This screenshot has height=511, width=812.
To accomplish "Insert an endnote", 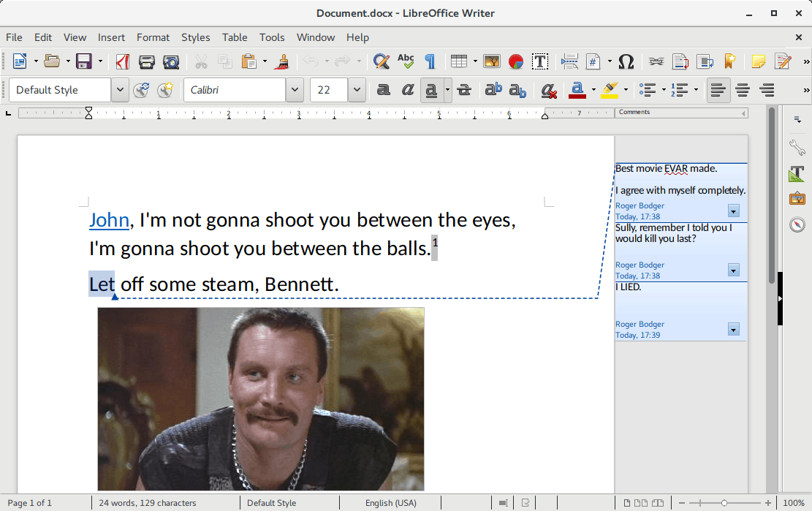I will (705, 61).
